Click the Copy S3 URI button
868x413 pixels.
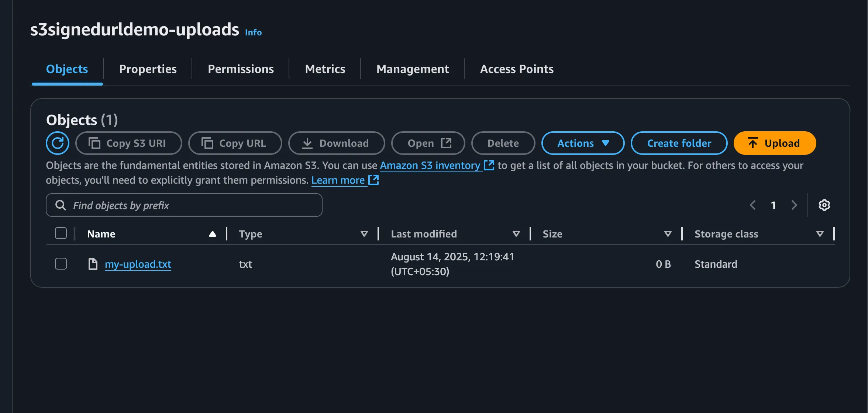point(129,143)
